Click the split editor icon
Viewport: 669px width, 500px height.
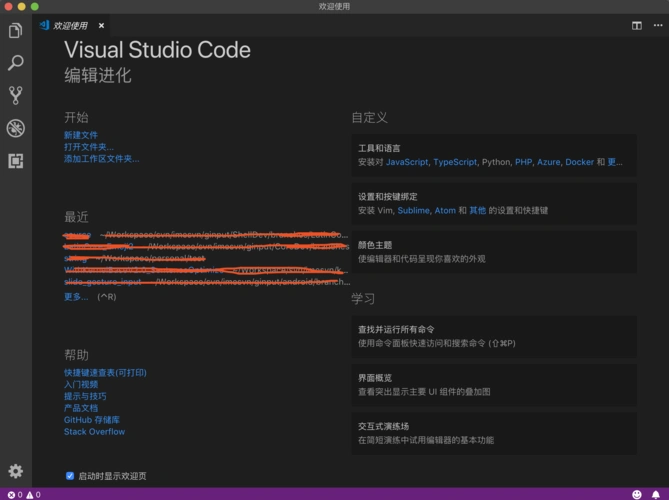tap(637, 26)
